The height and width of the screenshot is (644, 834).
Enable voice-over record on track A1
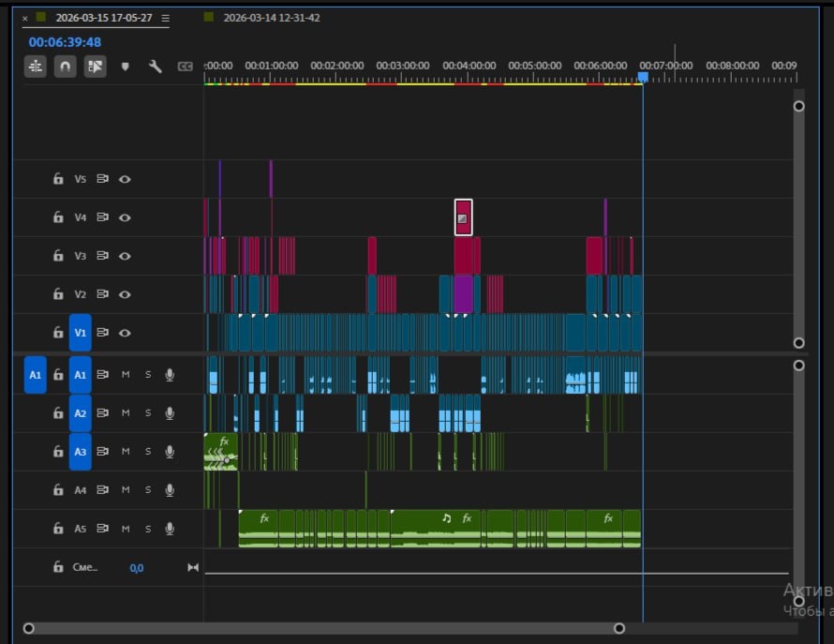coord(170,375)
